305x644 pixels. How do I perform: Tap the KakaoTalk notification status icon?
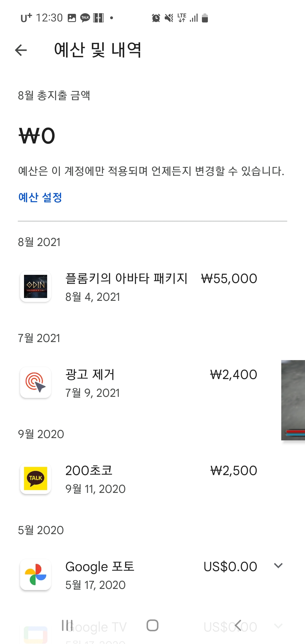point(85,18)
